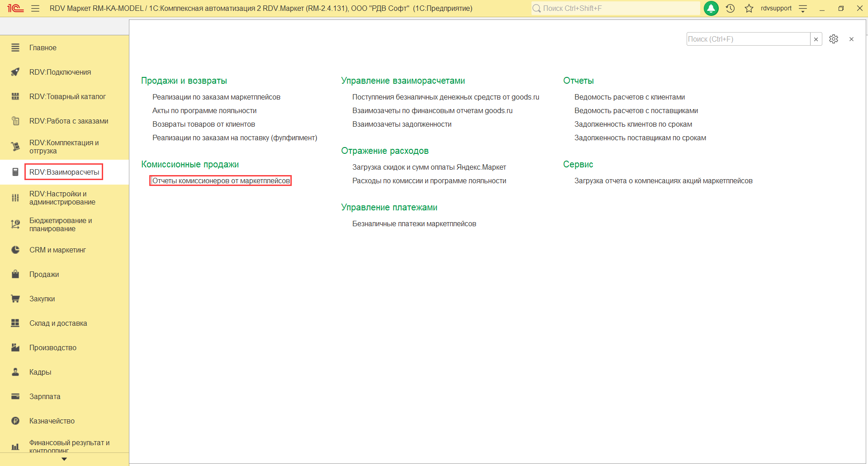Open the CRM и маркетинг section
The height and width of the screenshot is (466, 868).
pos(57,250)
